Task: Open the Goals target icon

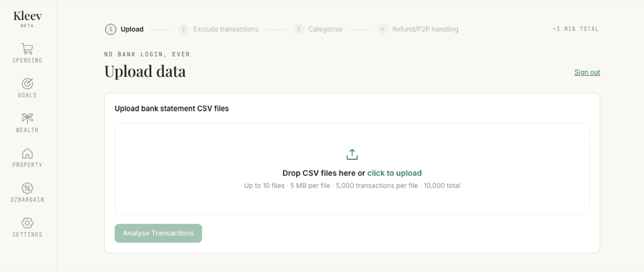Action: [x=27, y=84]
